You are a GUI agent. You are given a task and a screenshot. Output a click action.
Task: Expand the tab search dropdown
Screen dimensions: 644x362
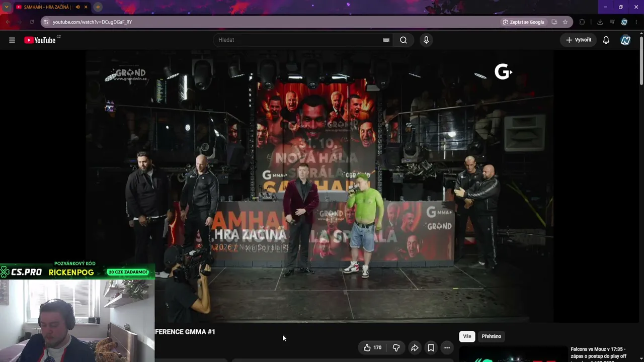click(x=7, y=7)
